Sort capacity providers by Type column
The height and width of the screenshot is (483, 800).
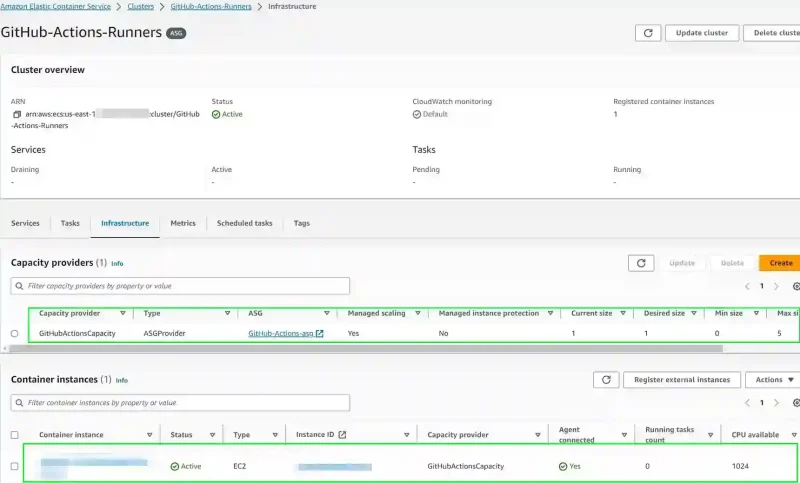click(227, 313)
